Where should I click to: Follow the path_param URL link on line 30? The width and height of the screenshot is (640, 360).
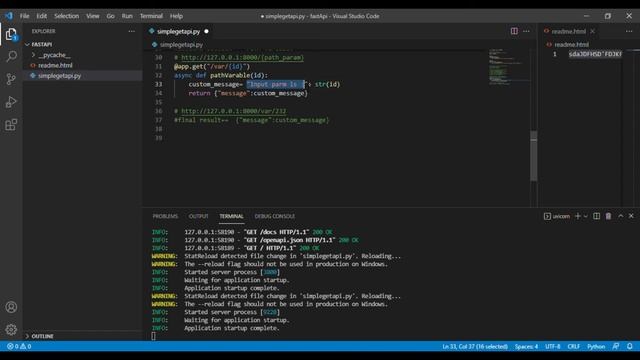pos(242,58)
